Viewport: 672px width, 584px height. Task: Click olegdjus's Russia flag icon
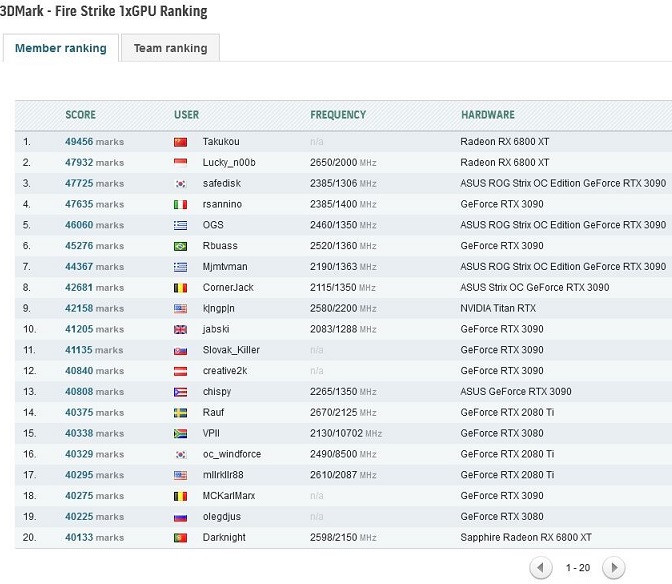pos(180,517)
